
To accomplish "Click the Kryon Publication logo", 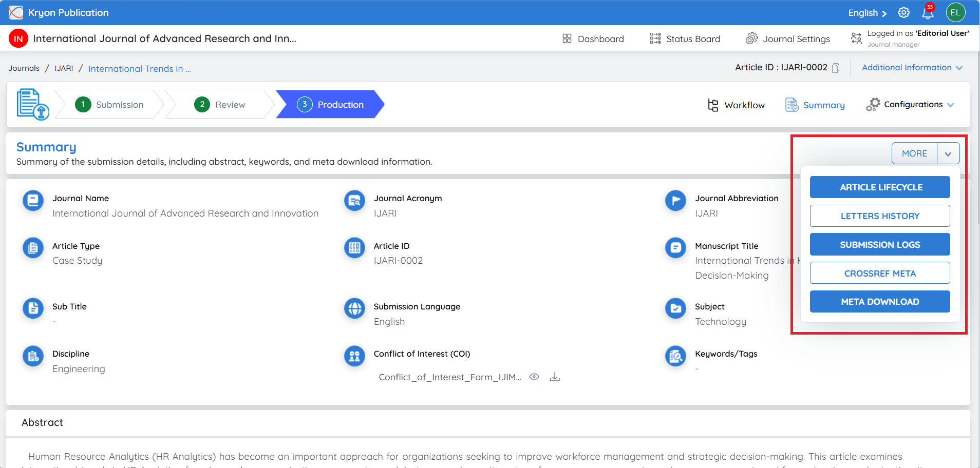I will coord(16,12).
